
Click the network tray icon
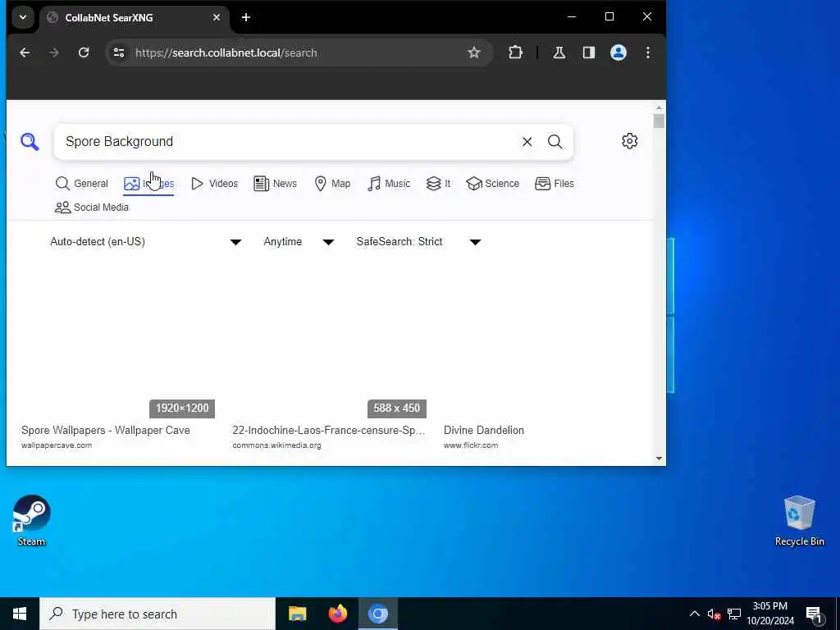click(x=734, y=614)
